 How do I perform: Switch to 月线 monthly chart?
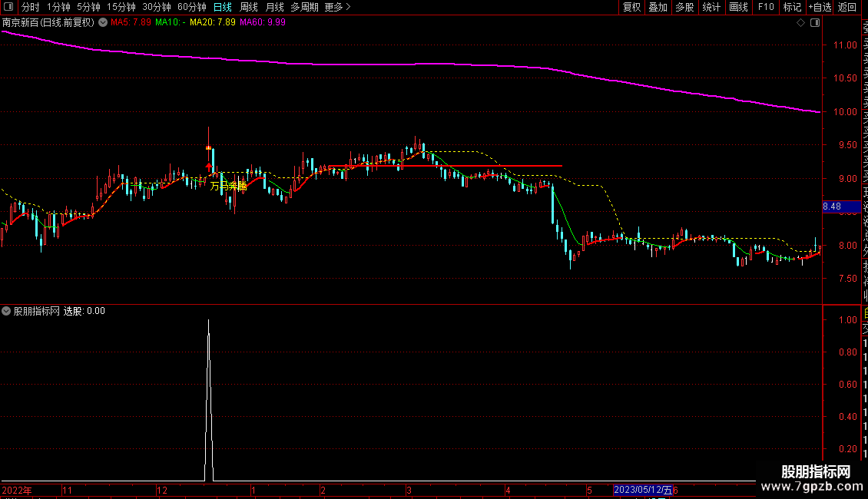tap(274, 7)
